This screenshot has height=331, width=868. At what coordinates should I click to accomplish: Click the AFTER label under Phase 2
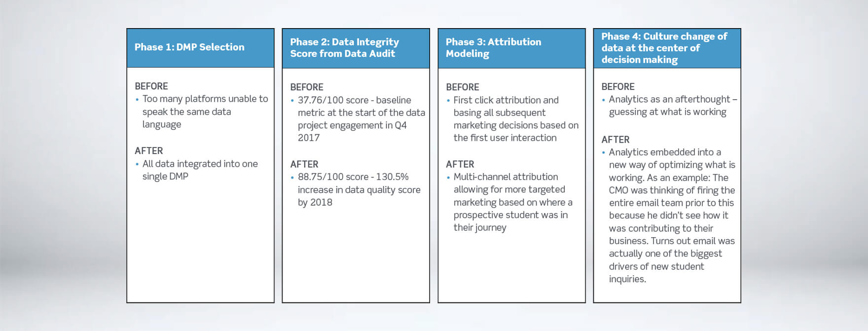(x=304, y=164)
